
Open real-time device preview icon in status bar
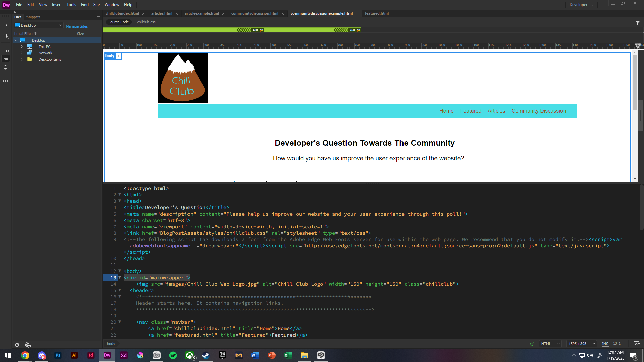636,344
